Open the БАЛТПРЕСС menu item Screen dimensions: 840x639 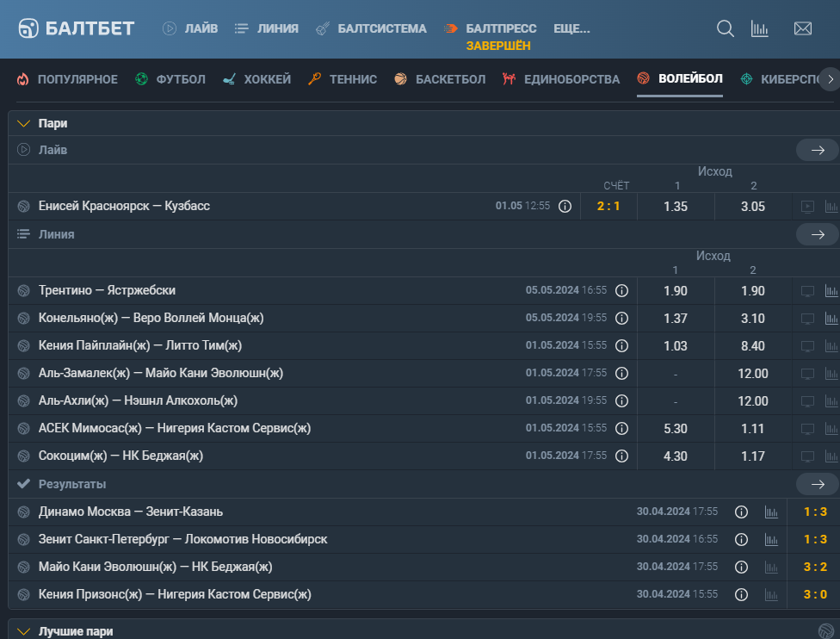[x=490, y=28]
